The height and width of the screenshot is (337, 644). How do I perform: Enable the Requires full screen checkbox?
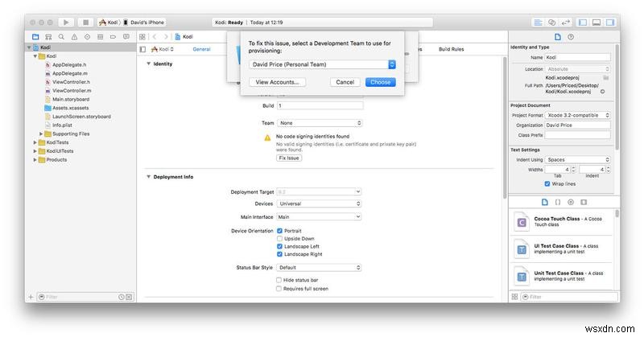pyautogui.click(x=279, y=289)
